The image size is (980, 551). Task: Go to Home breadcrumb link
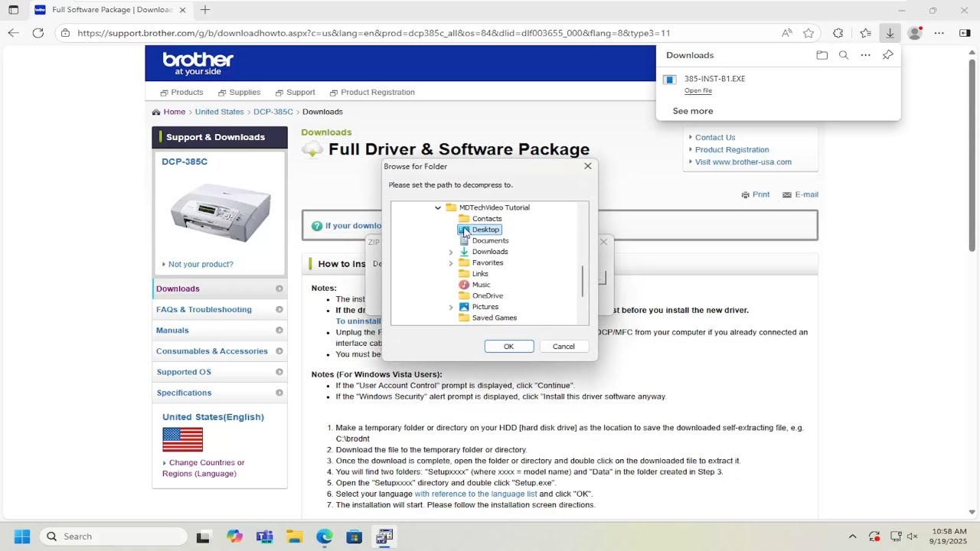(174, 112)
